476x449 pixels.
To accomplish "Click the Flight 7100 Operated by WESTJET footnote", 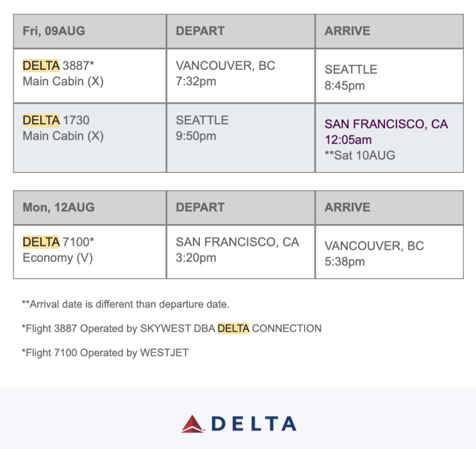I will coord(105,352).
